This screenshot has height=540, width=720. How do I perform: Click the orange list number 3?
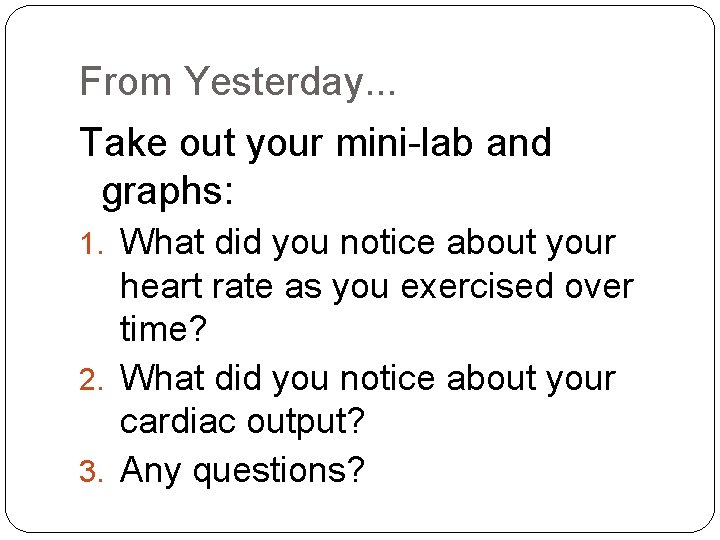(x=91, y=471)
